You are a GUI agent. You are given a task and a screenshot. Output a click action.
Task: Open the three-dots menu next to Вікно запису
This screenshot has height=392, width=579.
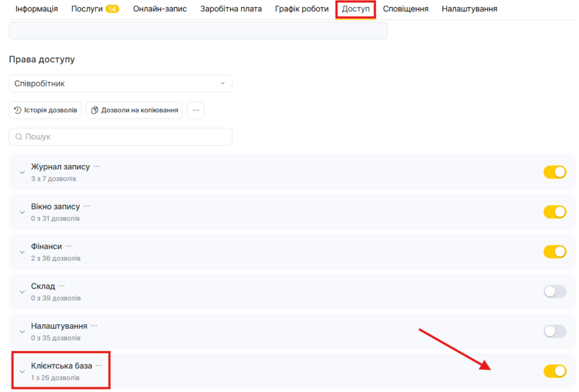click(87, 206)
